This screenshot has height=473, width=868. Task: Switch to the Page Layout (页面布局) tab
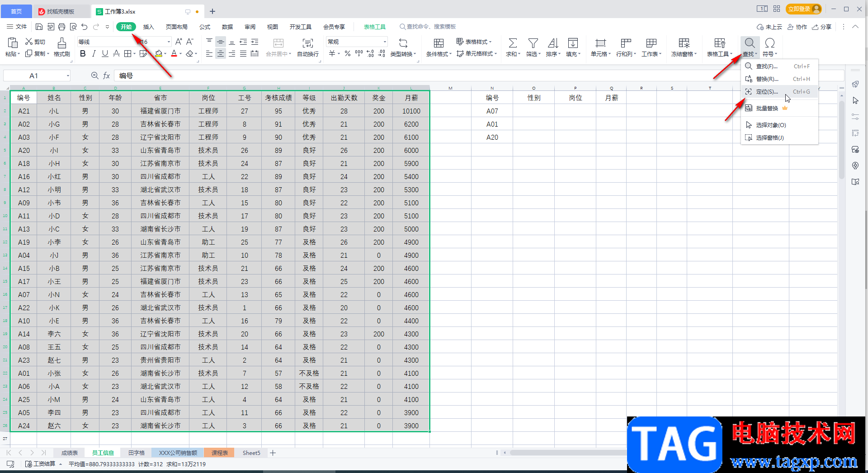point(176,27)
